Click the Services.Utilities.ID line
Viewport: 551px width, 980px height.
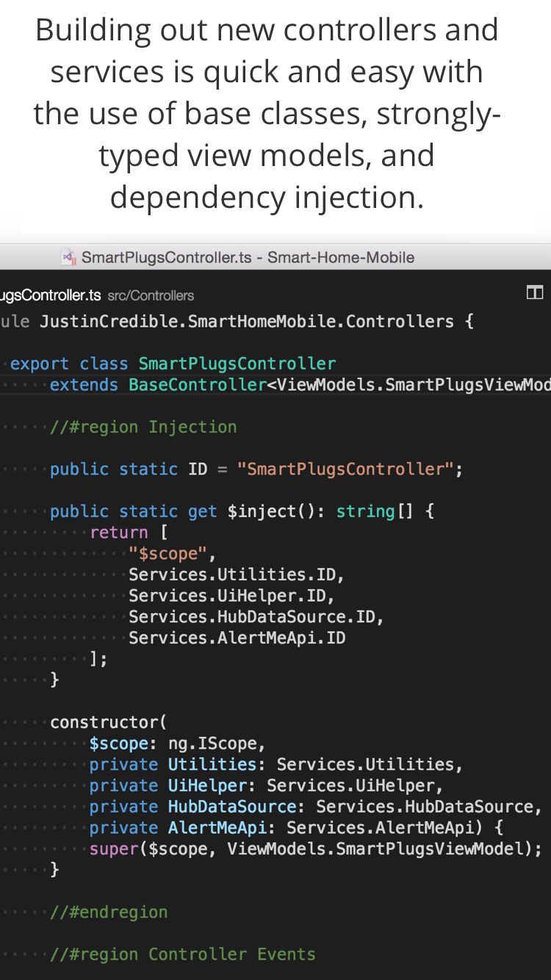(237, 574)
